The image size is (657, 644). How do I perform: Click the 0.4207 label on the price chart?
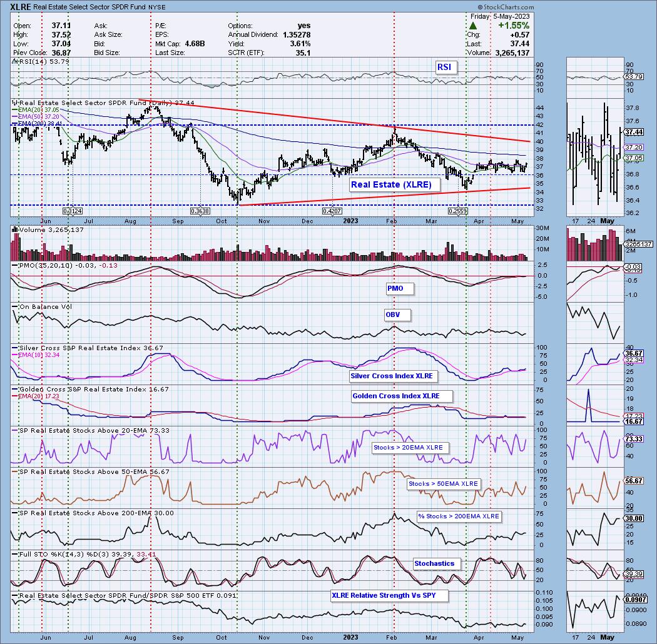[332, 211]
